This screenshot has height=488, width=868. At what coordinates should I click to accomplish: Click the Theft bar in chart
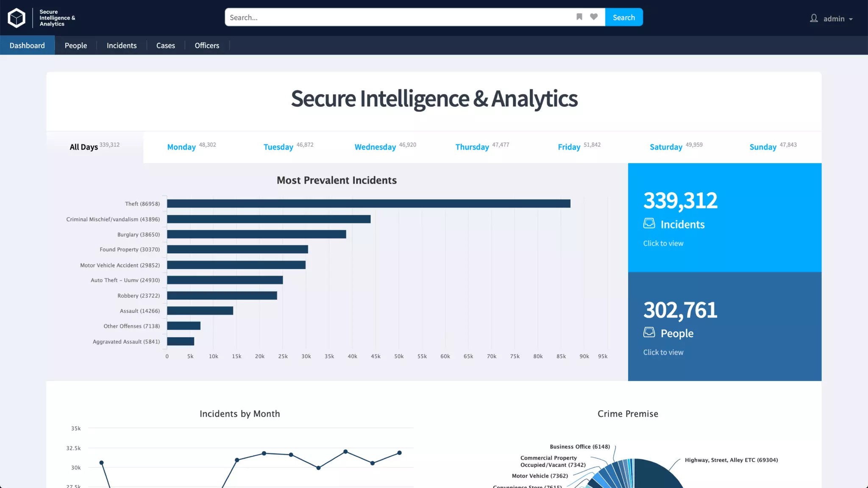tap(368, 204)
